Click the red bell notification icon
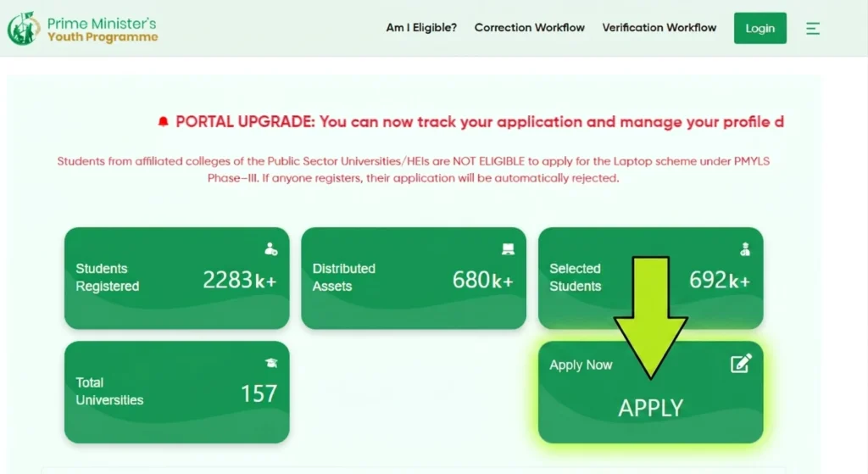 tap(163, 121)
